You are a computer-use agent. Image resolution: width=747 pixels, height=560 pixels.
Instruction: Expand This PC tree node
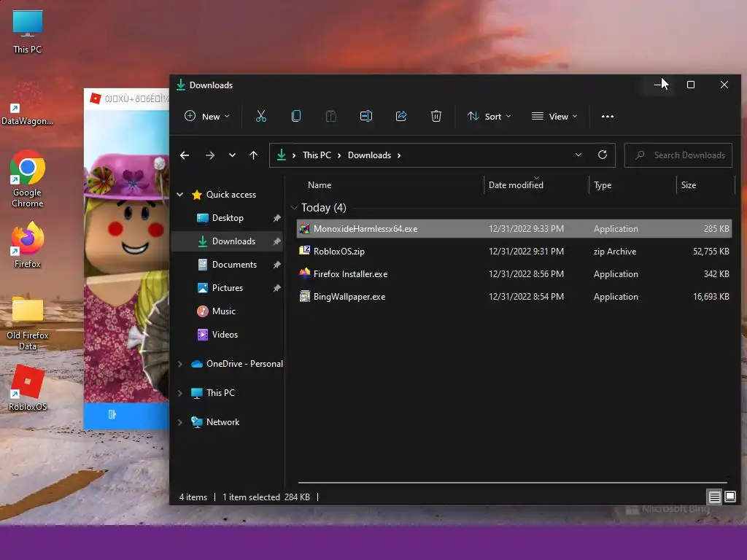(180, 393)
